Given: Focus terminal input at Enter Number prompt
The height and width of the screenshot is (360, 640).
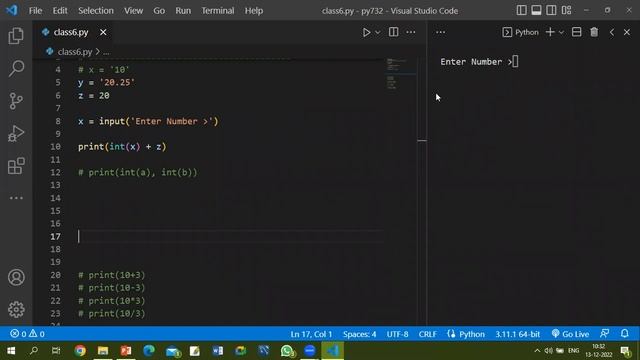Looking at the screenshot, I should point(515,62).
